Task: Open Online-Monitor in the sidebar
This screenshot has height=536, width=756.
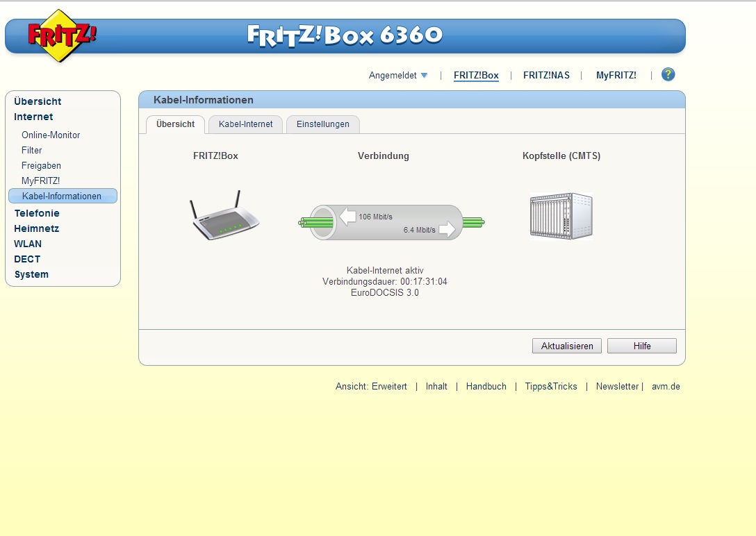Action: 51,135
